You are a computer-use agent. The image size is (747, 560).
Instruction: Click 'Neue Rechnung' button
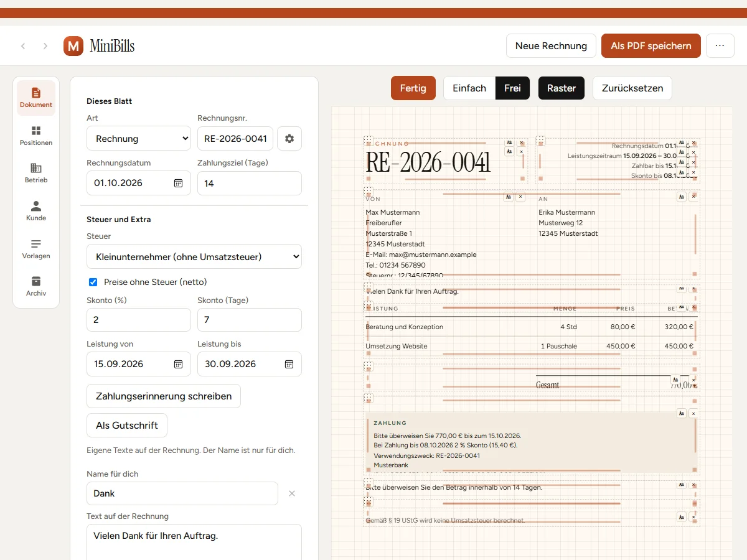click(551, 46)
